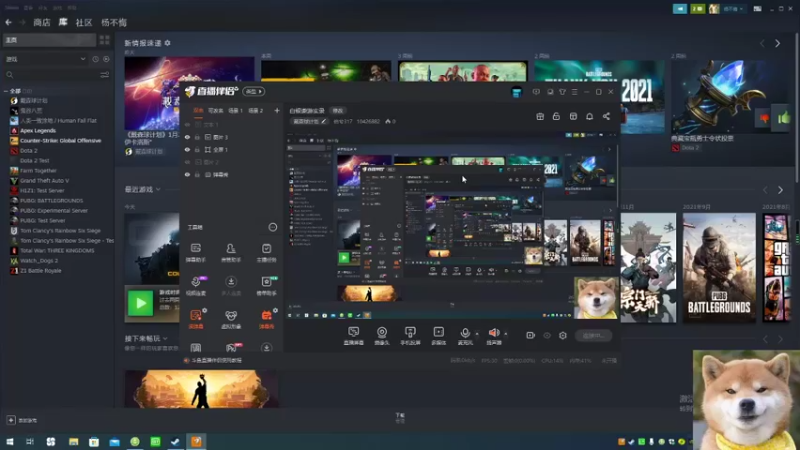Click the phone screen casting icon
Viewport: 800px width, 450px height.
point(410,333)
